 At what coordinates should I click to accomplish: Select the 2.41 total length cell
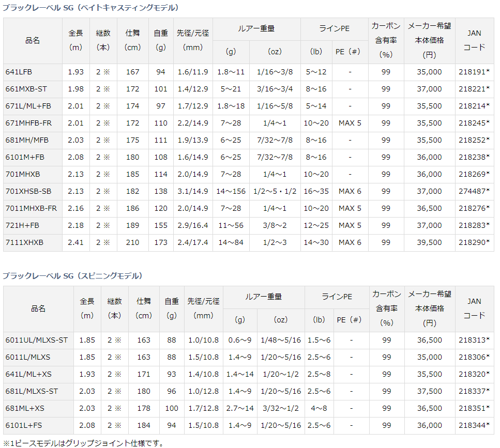click(x=75, y=242)
